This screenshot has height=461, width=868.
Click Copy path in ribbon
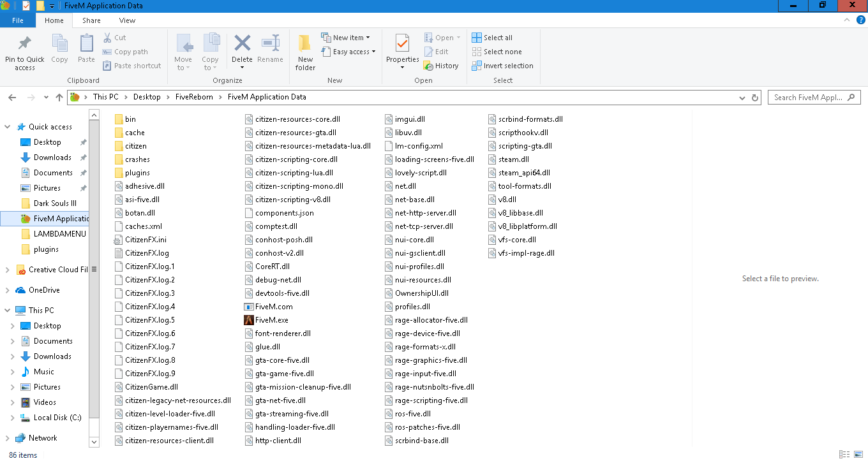(x=125, y=52)
